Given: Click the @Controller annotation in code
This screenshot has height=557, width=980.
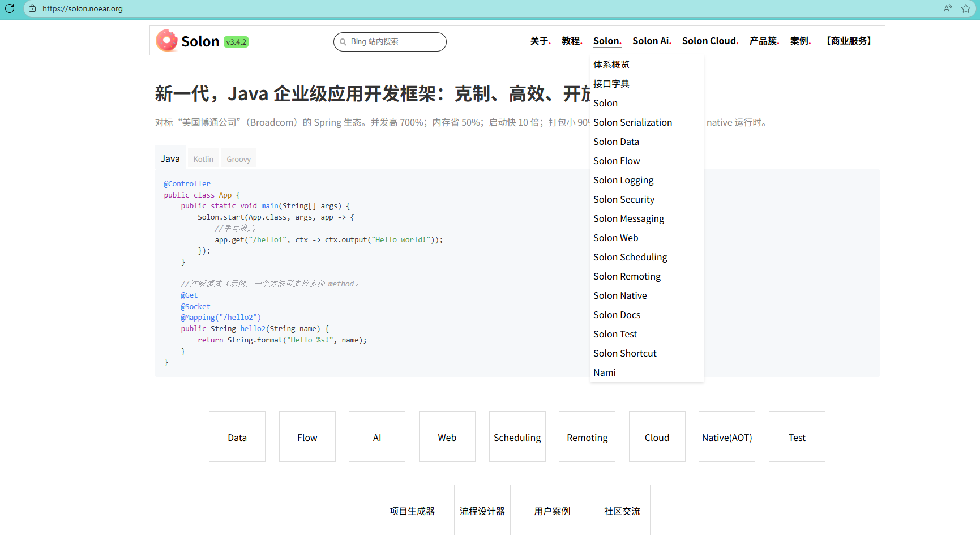Looking at the screenshot, I should click(x=187, y=184).
